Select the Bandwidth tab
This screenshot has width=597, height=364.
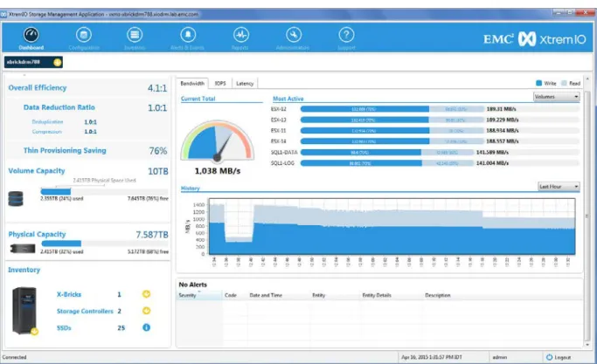[192, 83]
